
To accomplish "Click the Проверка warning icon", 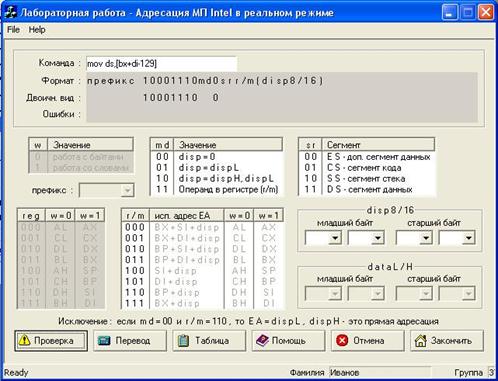I will coord(24,340).
